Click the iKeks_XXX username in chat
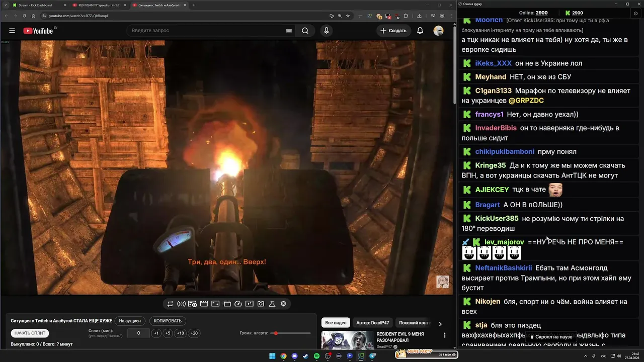 (493, 63)
